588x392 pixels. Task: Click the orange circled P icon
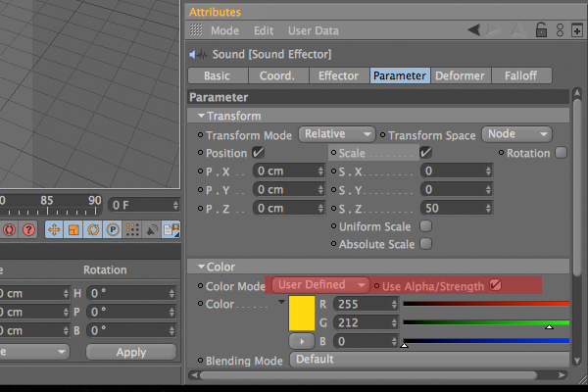pyautogui.click(x=113, y=229)
